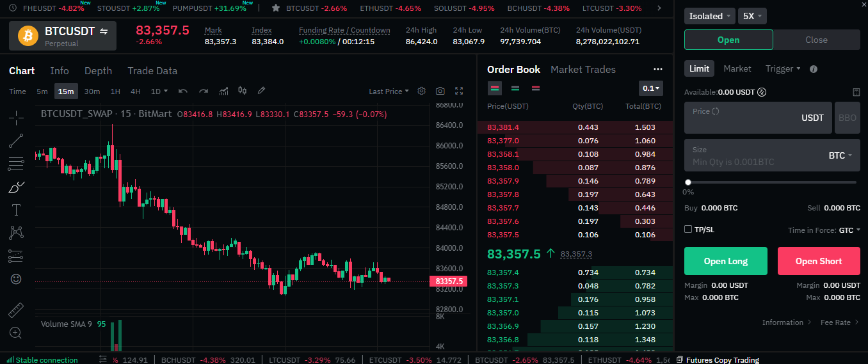Select the crosshair cursor drawing tool
The height and width of the screenshot is (364, 868).
[16, 116]
